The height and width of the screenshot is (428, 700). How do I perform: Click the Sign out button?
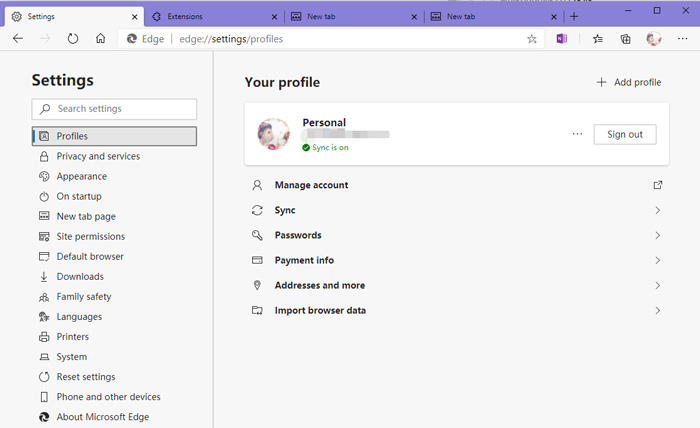(625, 134)
